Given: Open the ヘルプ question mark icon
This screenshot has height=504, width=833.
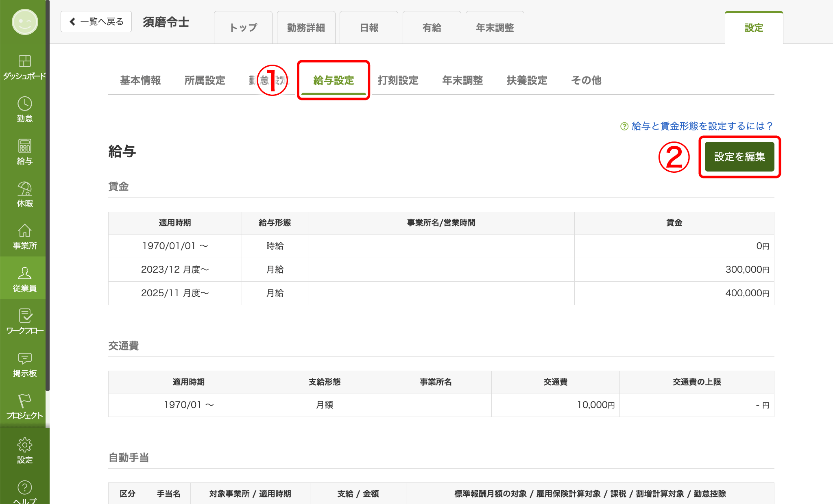Looking at the screenshot, I should (24, 487).
